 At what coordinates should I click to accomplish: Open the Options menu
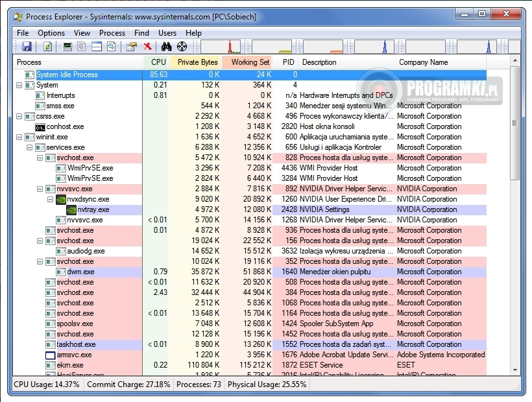point(51,33)
